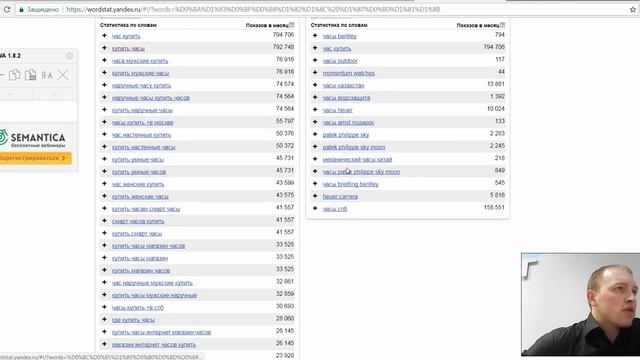This screenshot has height=360, width=640.
Task: Add 'часа мужские купить' via its plus icon
Action: coord(104,60)
